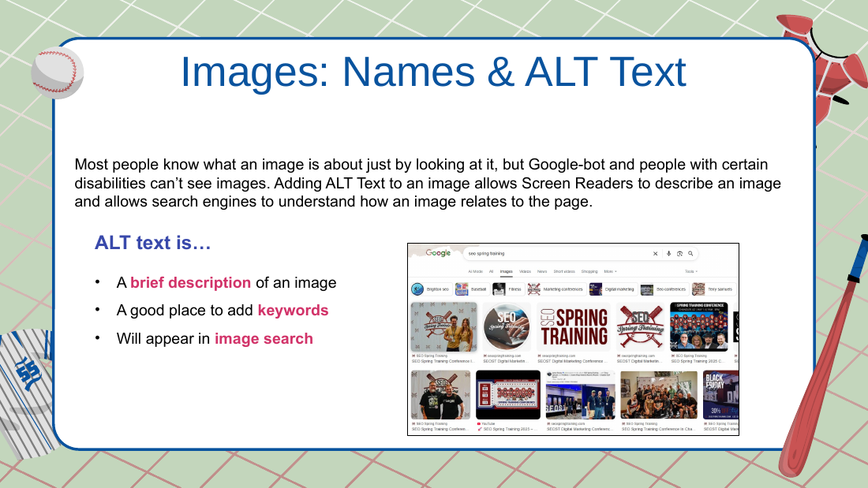868x488 pixels.
Task: Clear the search box with the X icon
Action: click(656, 253)
